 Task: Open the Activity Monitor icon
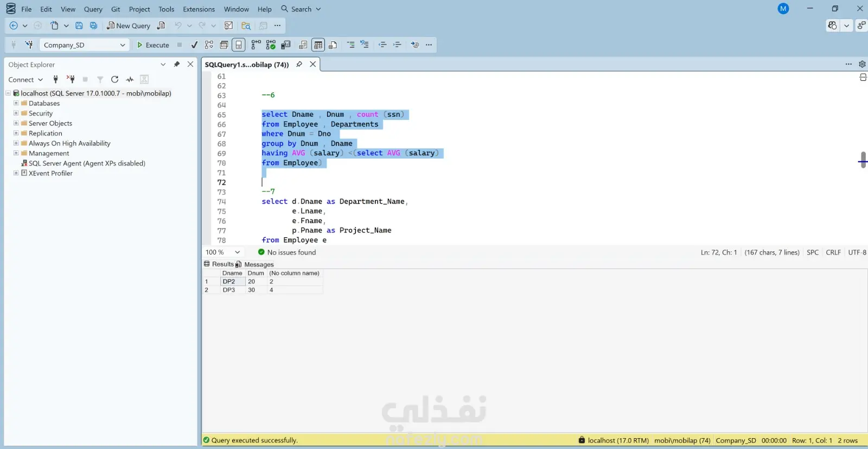tap(228, 26)
